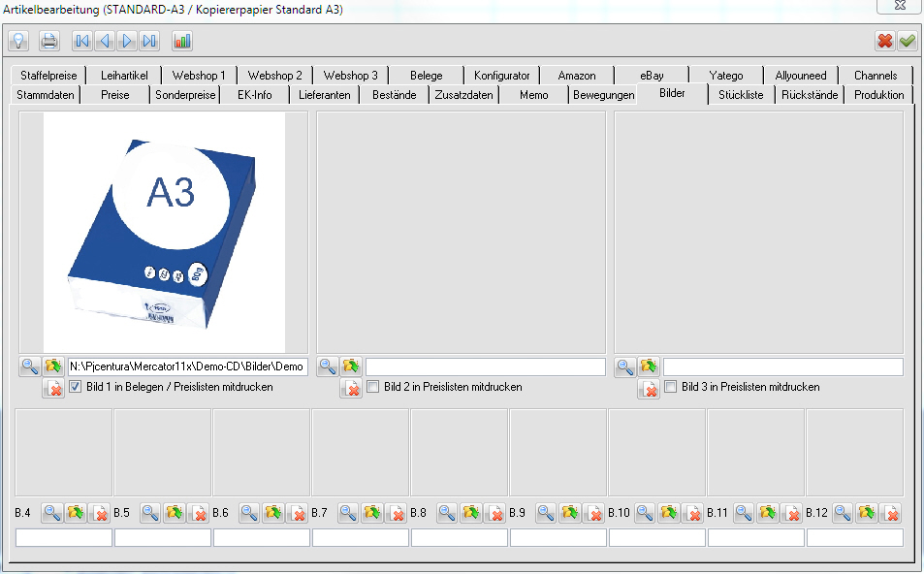Image resolution: width=924 pixels, height=574 pixels.
Task: Click the folder icon for B.4
Action: pos(76,513)
